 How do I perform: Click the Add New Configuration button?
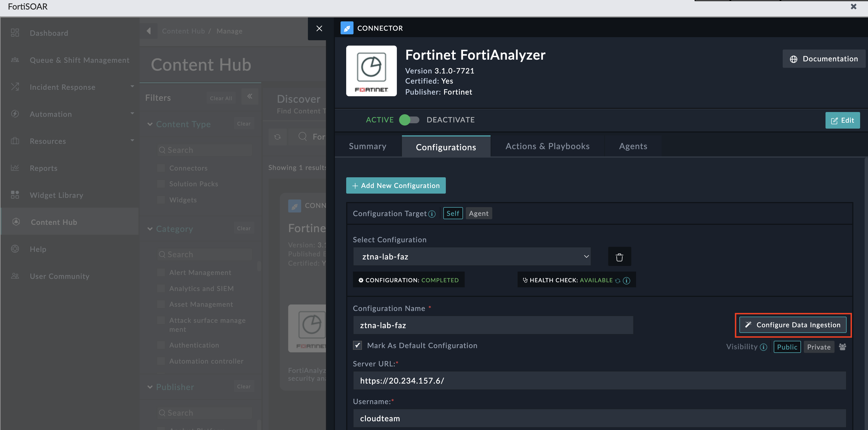396,185
